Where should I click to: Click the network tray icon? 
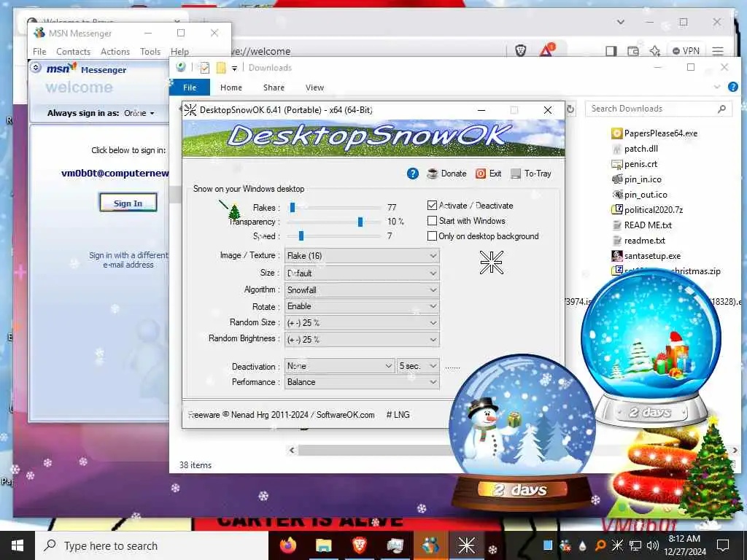coord(635,545)
